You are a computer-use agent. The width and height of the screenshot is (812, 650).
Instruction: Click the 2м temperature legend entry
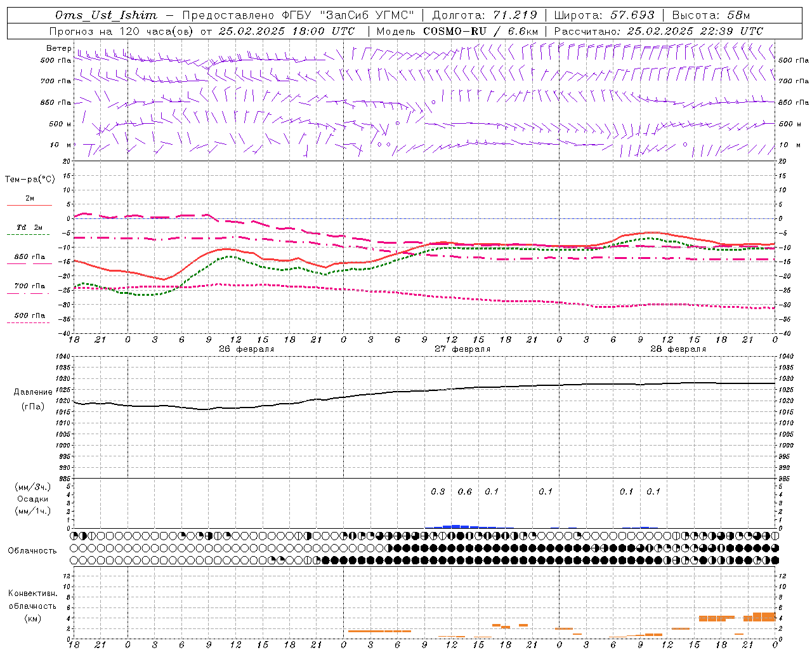tap(30, 199)
